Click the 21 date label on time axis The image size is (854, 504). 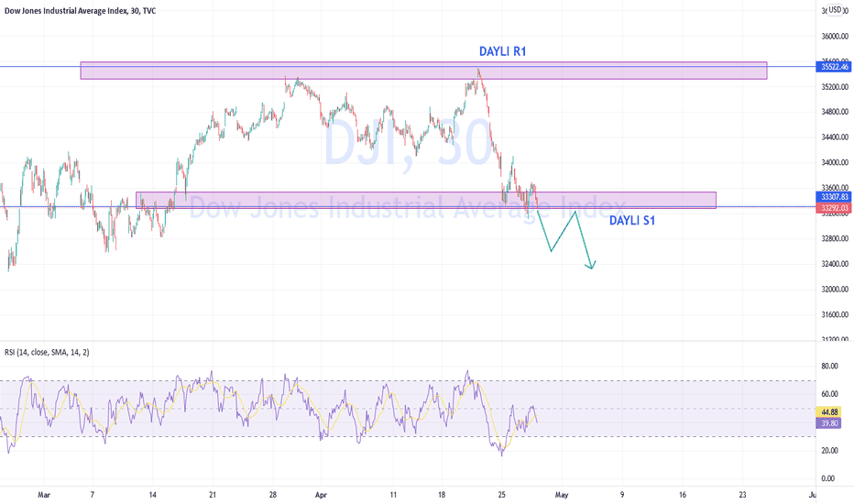pos(213,495)
